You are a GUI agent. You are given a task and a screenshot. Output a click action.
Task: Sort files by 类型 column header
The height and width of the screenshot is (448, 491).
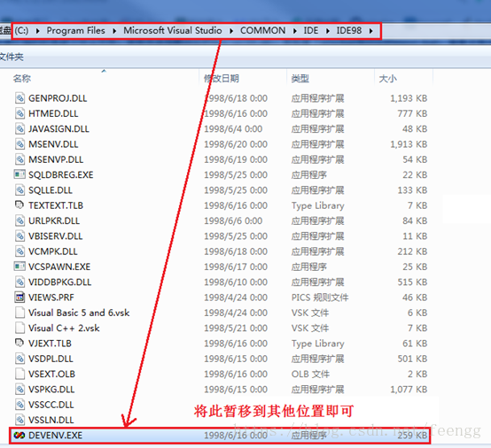(300, 79)
